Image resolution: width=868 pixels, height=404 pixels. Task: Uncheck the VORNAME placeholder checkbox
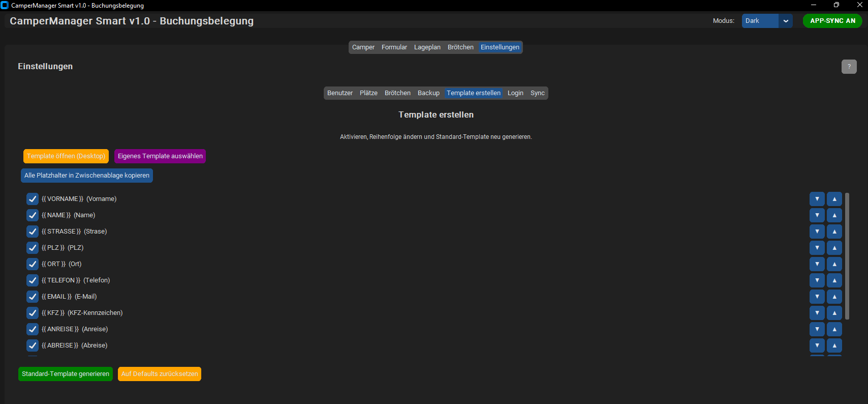point(33,199)
